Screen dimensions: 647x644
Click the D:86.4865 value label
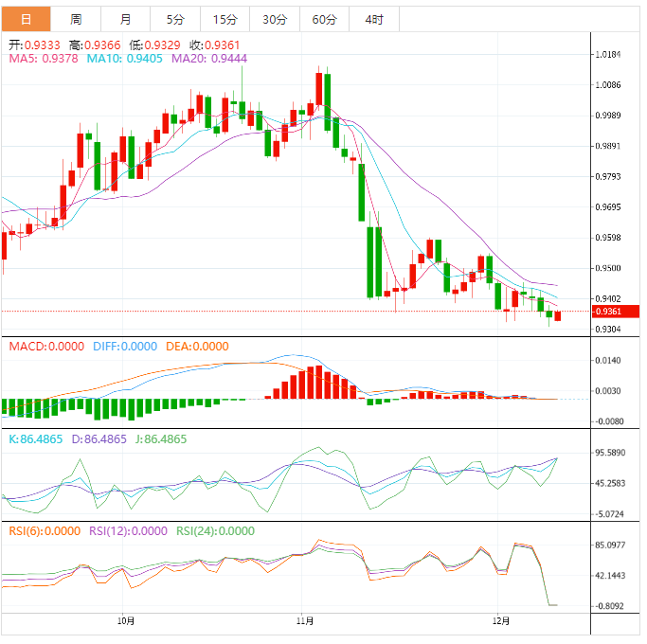(99, 439)
